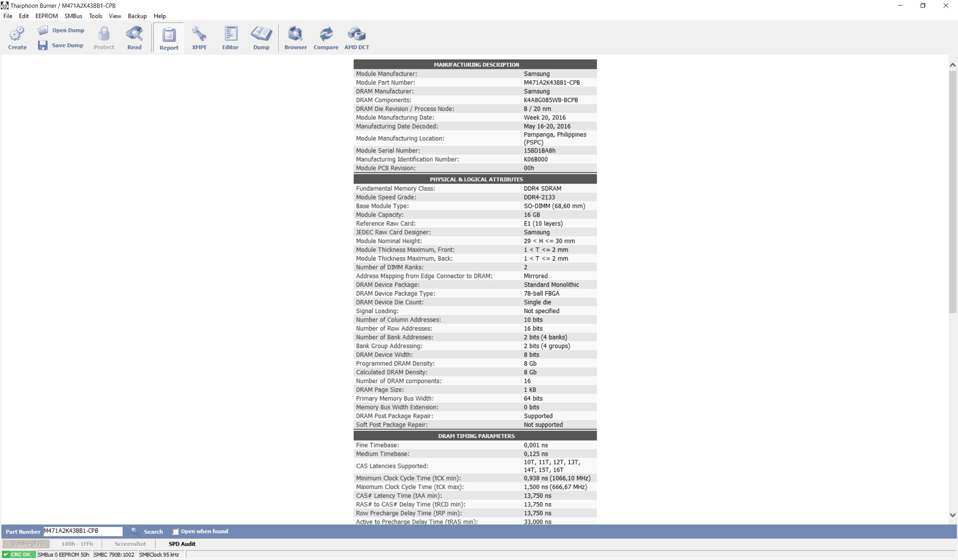The width and height of the screenshot is (958, 560).
Task: Open the EEPROM menu
Action: (x=46, y=16)
